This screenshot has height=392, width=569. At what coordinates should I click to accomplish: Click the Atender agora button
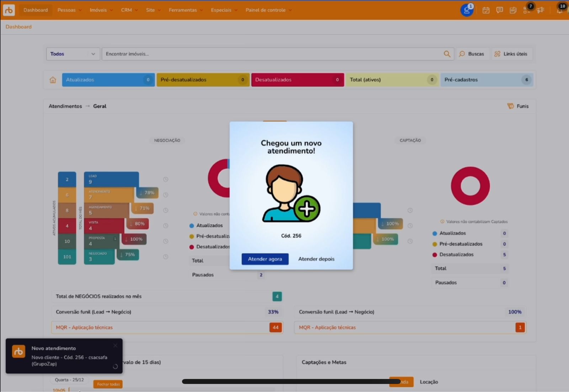(265, 259)
